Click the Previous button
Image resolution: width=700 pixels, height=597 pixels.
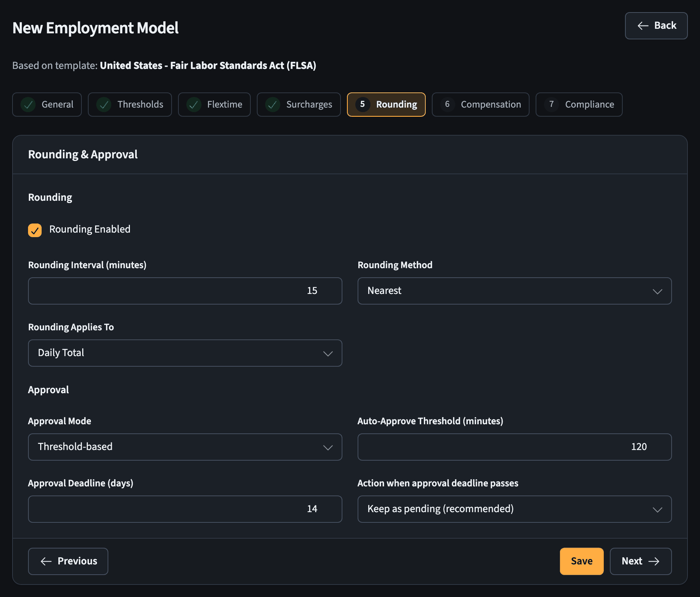68,561
